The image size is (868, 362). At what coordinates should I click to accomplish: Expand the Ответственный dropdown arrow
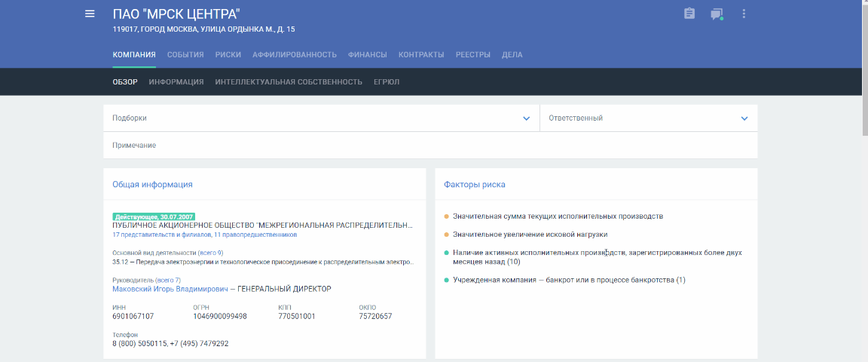click(744, 118)
